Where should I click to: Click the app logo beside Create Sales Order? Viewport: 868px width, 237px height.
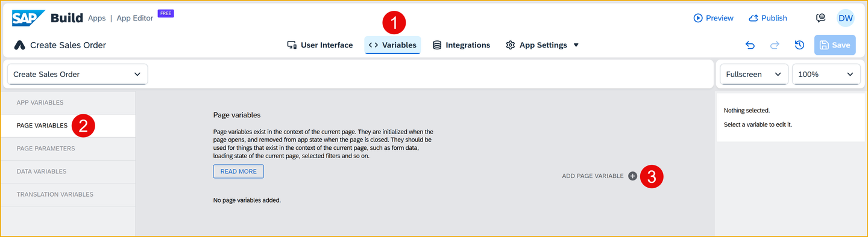tap(19, 45)
